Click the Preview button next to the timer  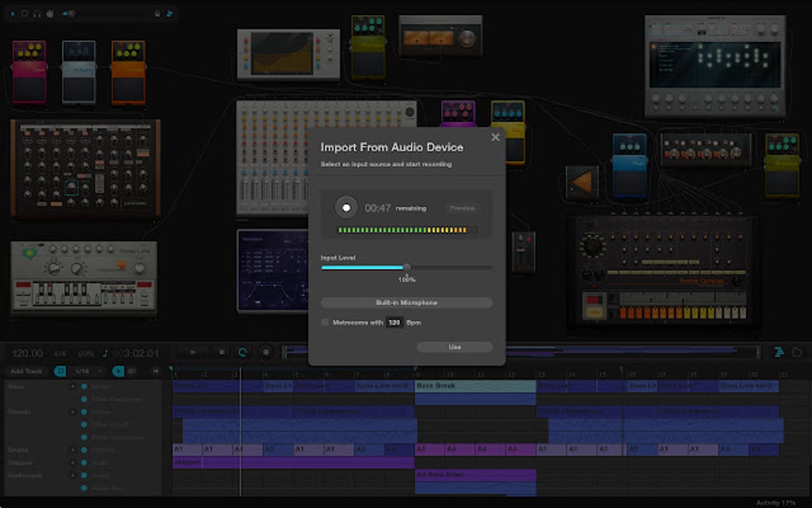[463, 207]
